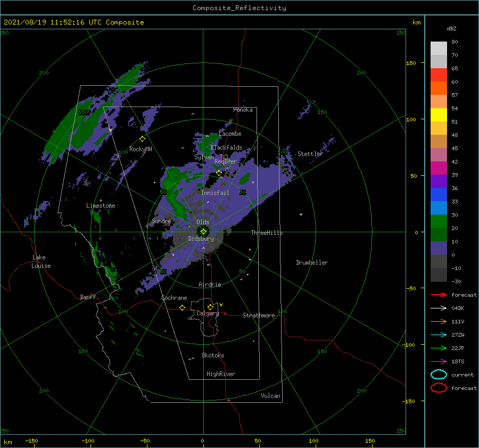
Task: Click the timestamp 2021/08/19 11:52:16 UTC Composite
Action: point(73,22)
